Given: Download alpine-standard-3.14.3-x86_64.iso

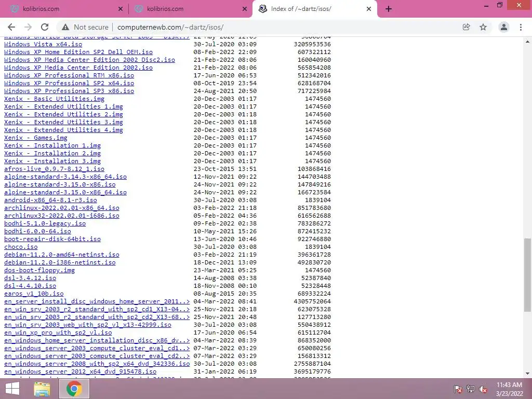Looking at the screenshot, I should [x=65, y=177].
